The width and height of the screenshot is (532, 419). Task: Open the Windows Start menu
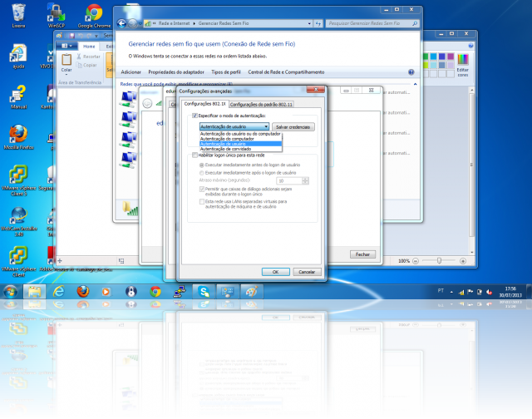[10, 292]
